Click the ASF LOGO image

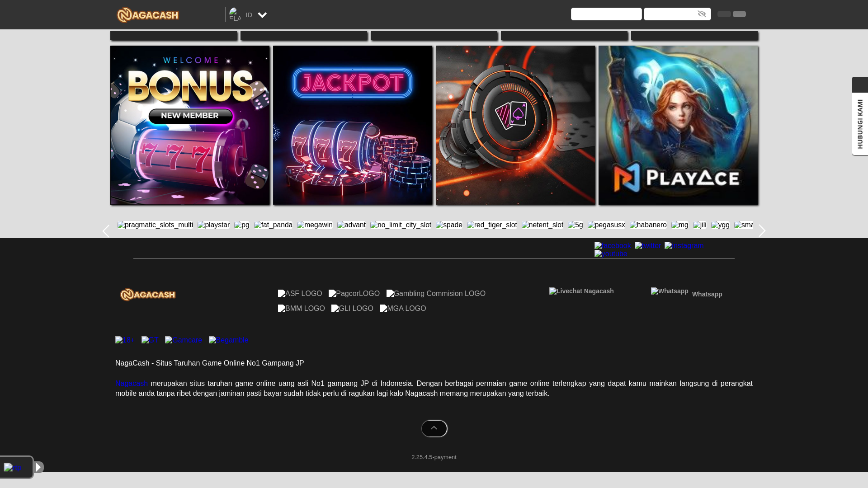tap(300, 294)
